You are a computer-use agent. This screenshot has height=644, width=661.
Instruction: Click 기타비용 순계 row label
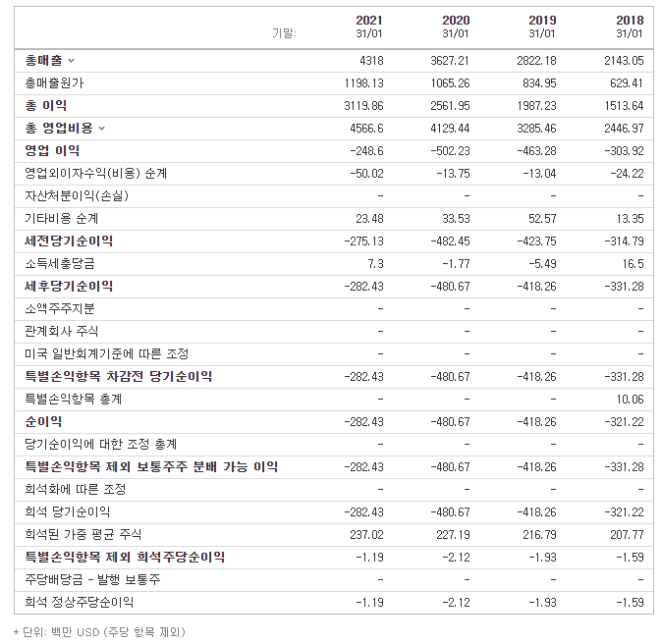[62, 218]
